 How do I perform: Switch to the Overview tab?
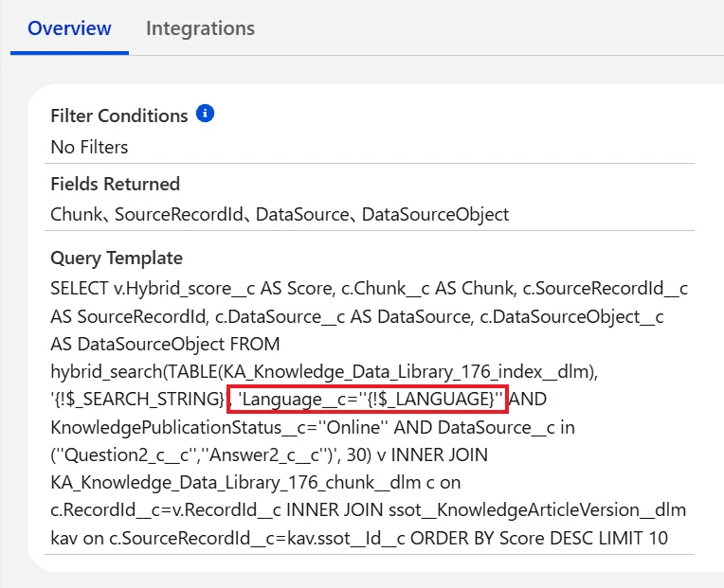point(69,28)
